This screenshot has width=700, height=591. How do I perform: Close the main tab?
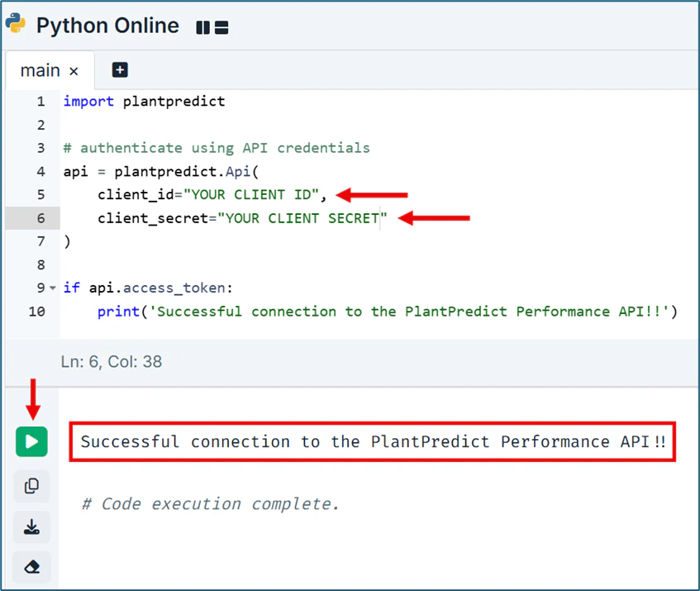(74, 71)
